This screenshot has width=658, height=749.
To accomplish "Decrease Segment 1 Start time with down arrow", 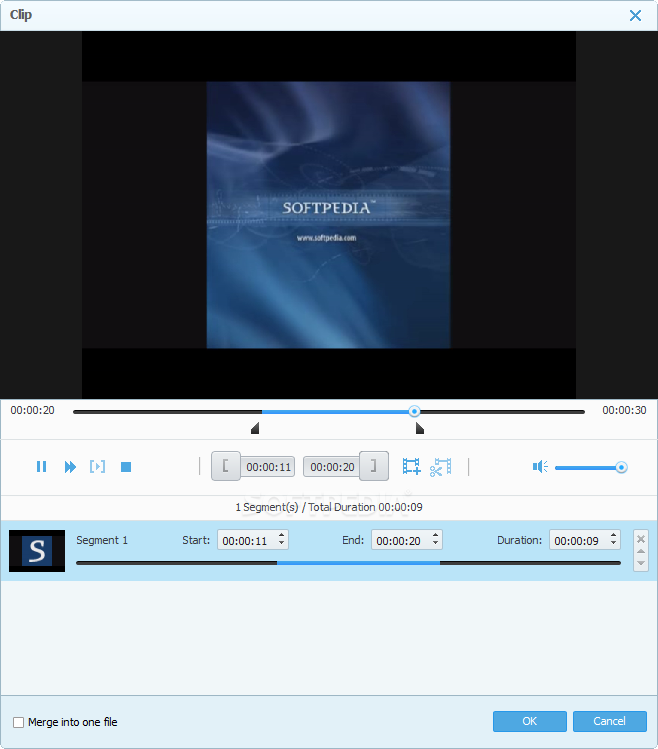I will click(281, 545).
